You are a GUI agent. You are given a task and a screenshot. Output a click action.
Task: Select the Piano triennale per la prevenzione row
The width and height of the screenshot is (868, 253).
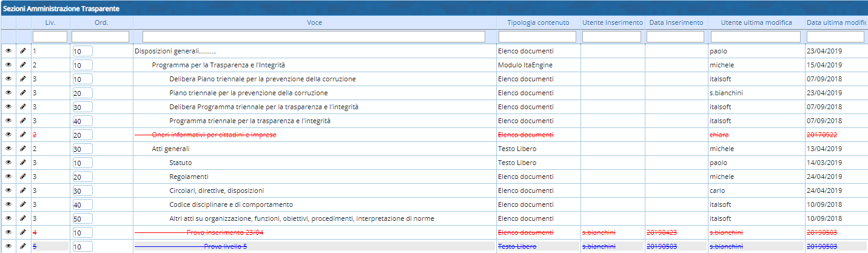coord(249,93)
